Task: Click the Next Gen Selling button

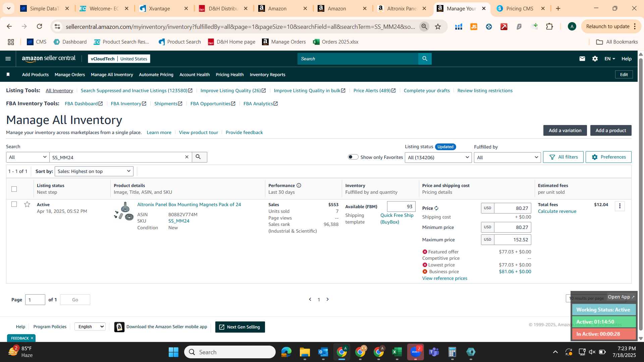Action: [240, 327]
